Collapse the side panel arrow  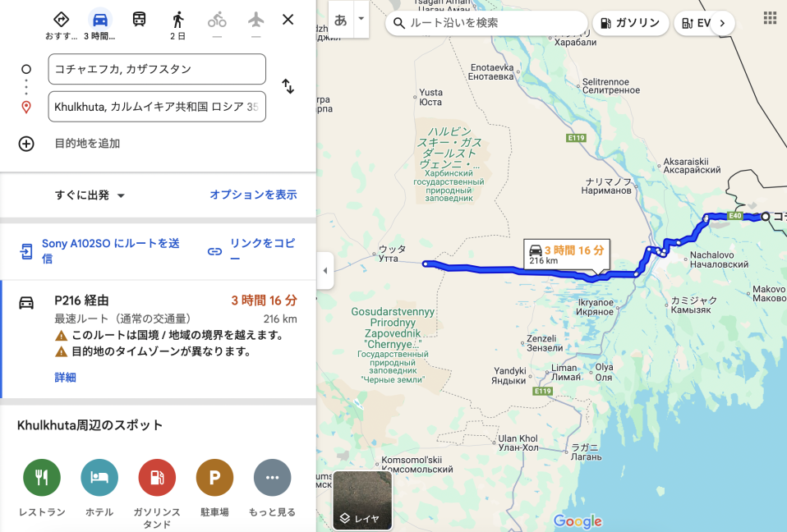pos(325,271)
